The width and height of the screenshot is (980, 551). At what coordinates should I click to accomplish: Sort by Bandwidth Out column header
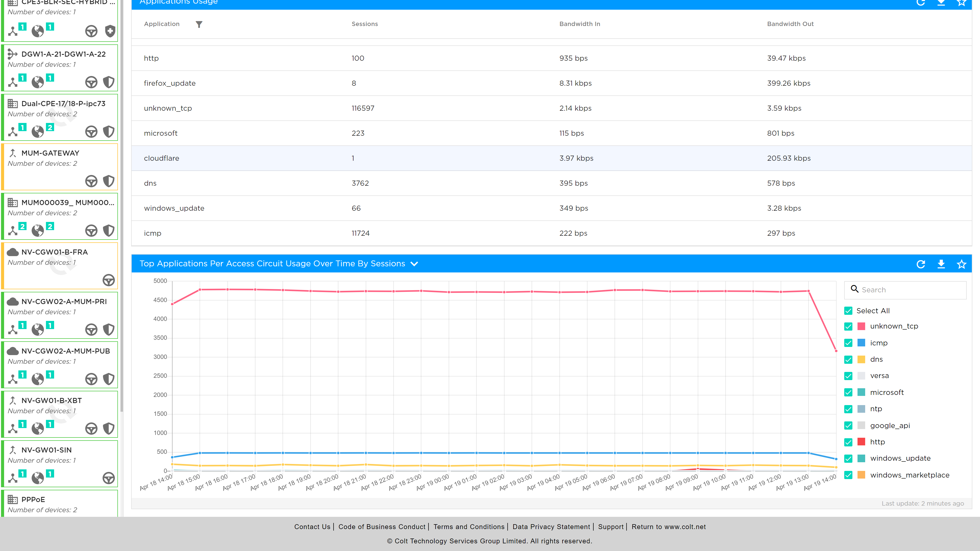pyautogui.click(x=790, y=24)
